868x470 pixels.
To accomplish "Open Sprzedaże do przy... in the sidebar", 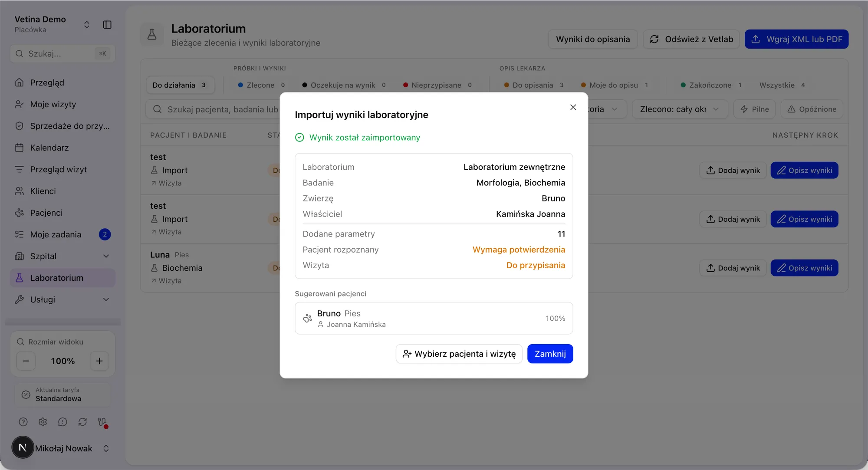I will pyautogui.click(x=62, y=126).
